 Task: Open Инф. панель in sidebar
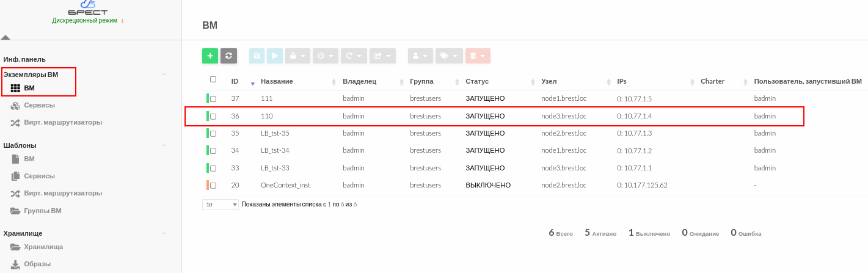pos(24,59)
